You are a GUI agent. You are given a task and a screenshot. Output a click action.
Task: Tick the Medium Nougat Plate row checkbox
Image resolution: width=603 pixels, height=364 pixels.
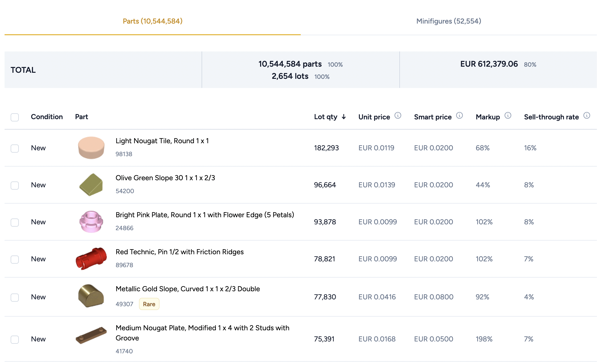[15, 339]
